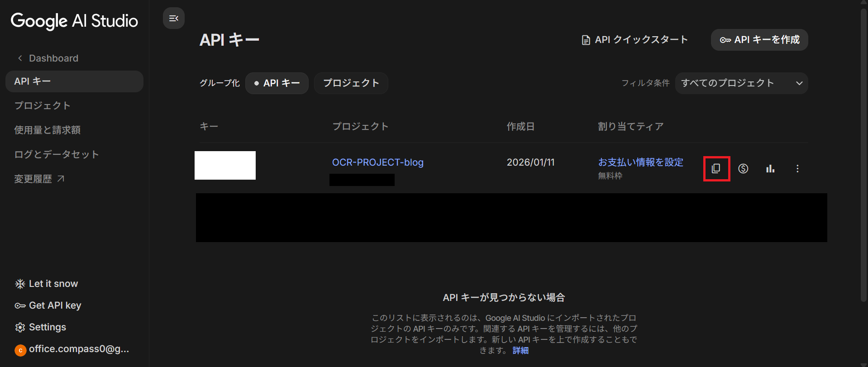The width and height of the screenshot is (868, 367).
Task: View usage via the bar chart icon
Action: pyautogui.click(x=770, y=169)
